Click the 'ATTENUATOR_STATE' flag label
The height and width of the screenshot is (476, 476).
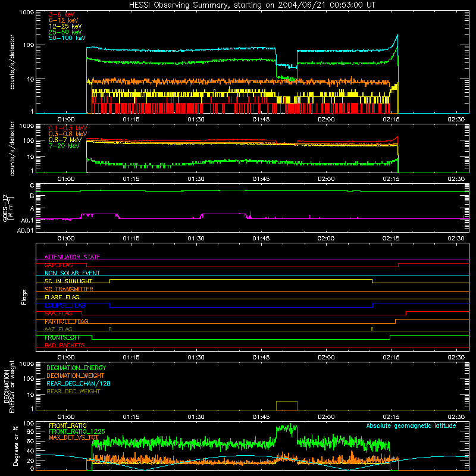72,257
